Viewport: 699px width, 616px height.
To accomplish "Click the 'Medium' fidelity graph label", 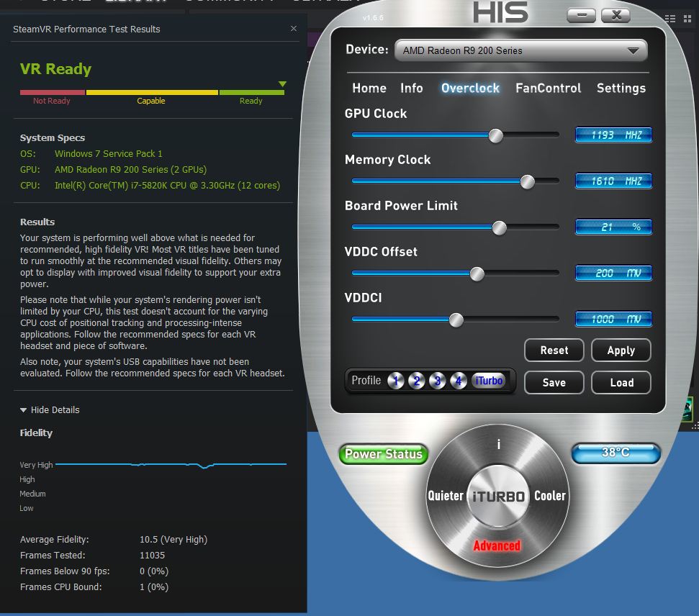I will pyautogui.click(x=32, y=494).
